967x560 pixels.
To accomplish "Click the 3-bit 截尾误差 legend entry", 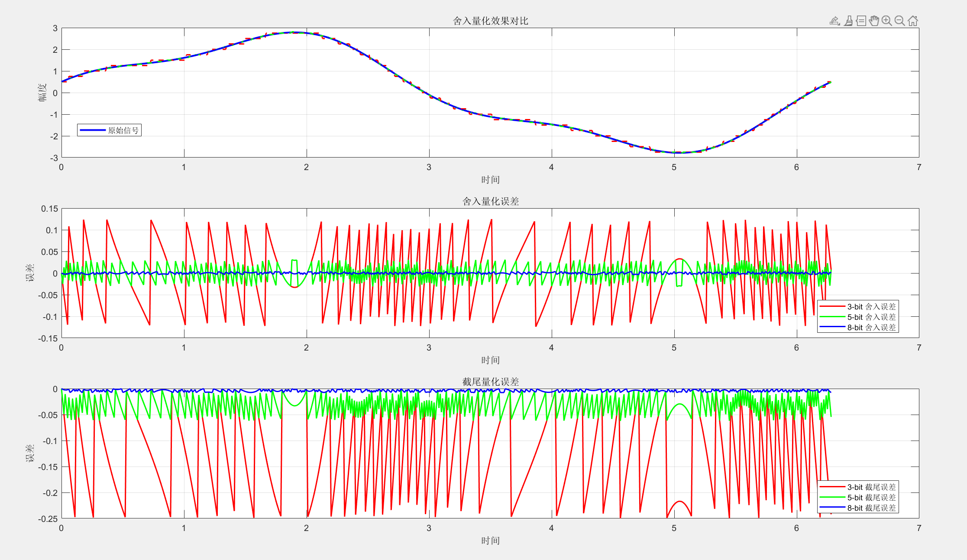I will [x=871, y=487].
